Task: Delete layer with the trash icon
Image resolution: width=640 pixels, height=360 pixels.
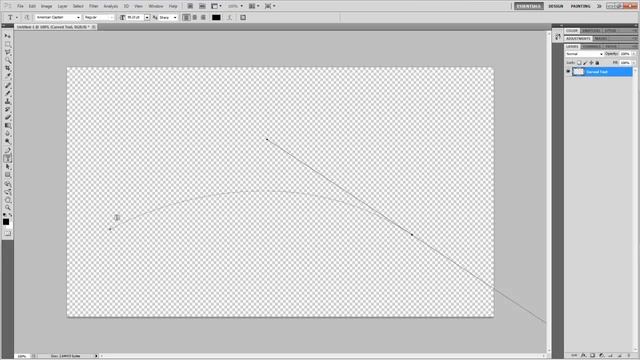Action: tap(629, 356)
